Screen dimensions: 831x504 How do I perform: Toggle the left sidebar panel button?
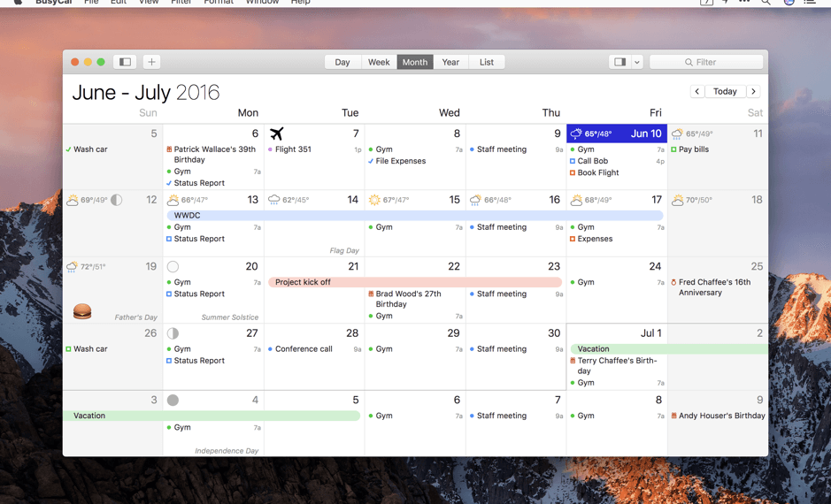(125, 62)
